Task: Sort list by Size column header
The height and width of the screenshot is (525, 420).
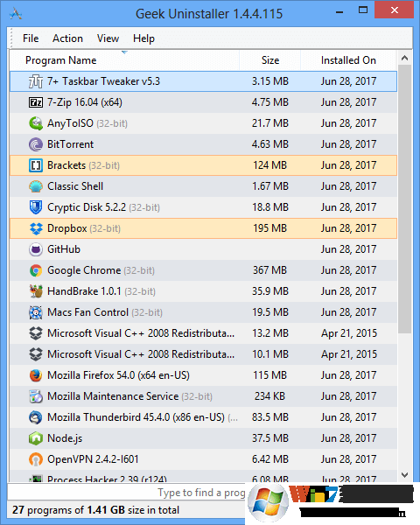Action: coord(270,60)
